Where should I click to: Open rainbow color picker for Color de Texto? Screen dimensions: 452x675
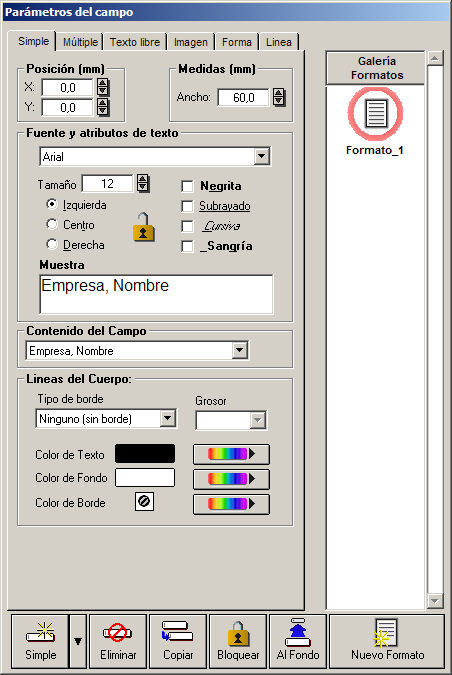click(x=231, y=454)
